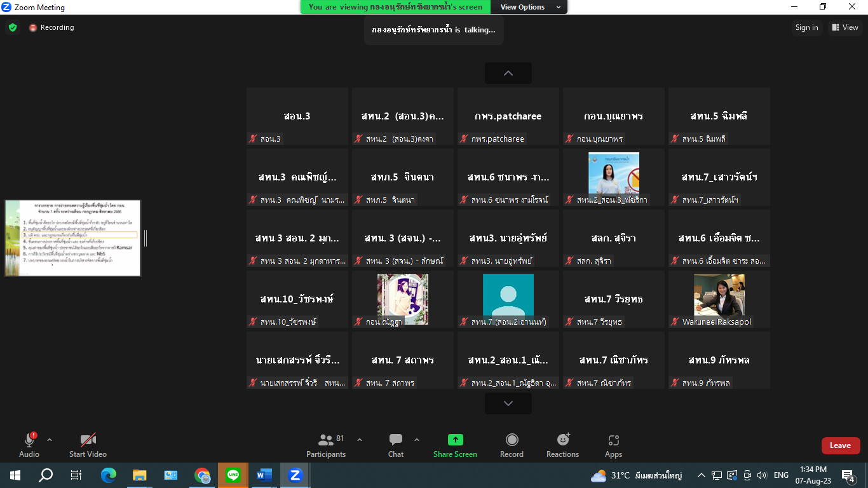
Task: Expand the arrow next to Participants
Action: coord(360,440)
